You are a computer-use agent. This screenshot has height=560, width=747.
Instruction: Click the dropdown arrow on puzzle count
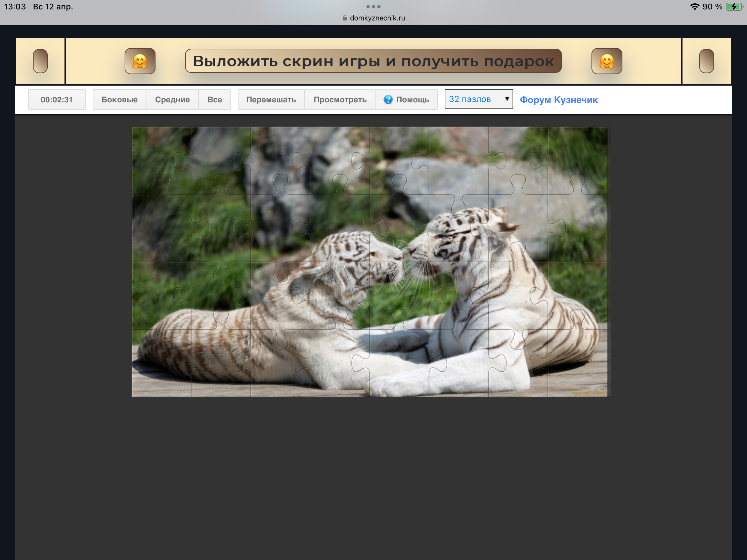[507, 99]
